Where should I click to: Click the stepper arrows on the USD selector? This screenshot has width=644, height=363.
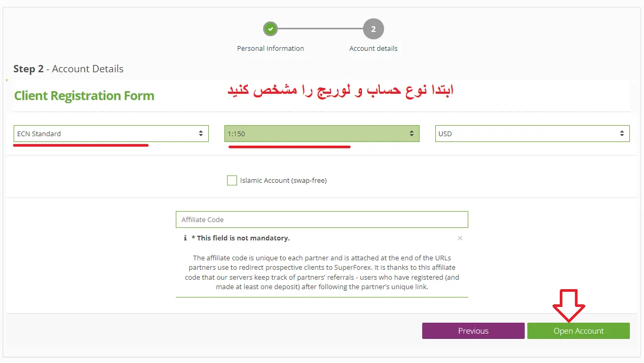point(623,134)
